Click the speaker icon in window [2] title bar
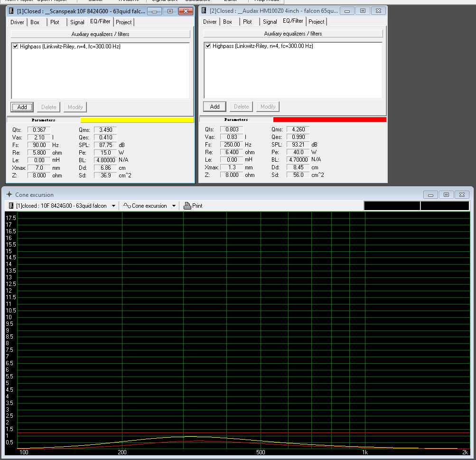 click(x=204, y=10)
